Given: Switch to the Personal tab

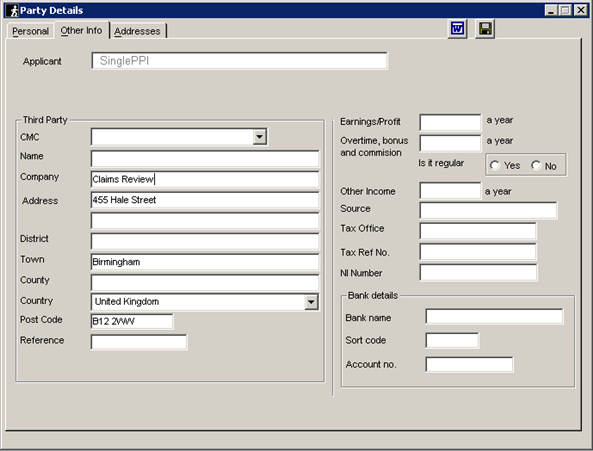Looking at the screenshot, I should pyautogui.click(x=30, y=31).
